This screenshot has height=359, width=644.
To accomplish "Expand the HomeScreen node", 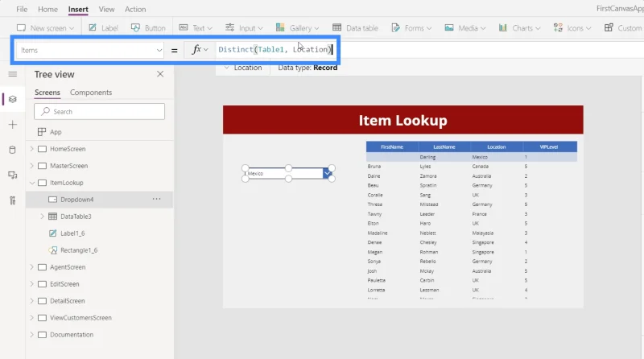I will tap(32, 149).
